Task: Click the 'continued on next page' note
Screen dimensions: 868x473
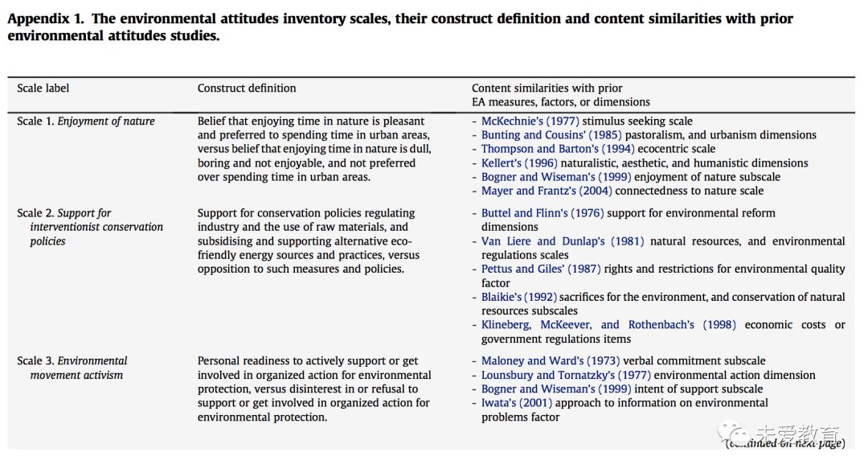Action: [785, 443]
